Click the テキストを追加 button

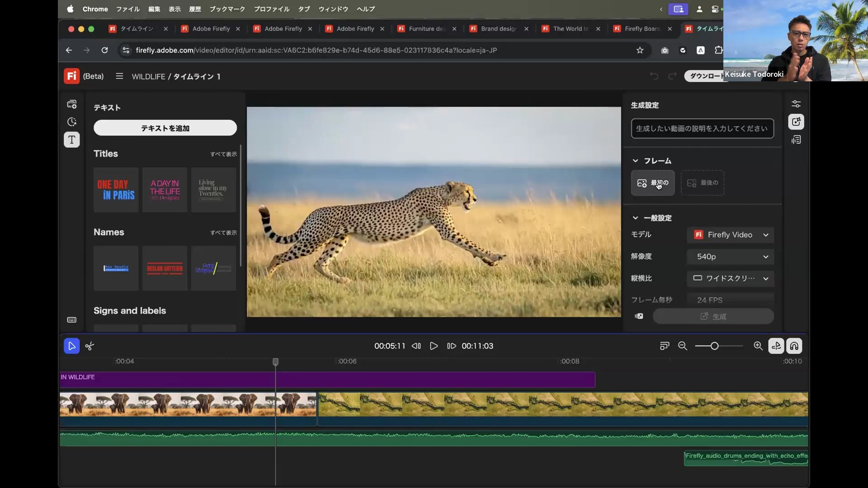(x=165, y=128)
